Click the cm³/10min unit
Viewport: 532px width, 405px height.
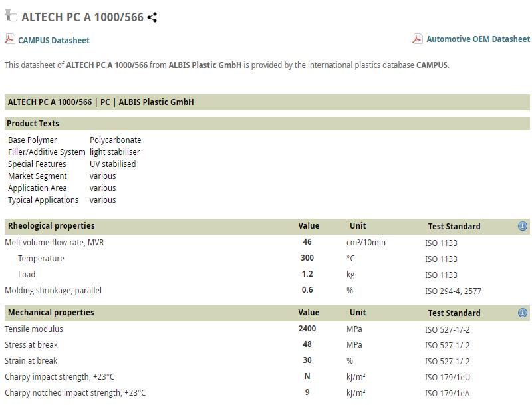(366, 243)
